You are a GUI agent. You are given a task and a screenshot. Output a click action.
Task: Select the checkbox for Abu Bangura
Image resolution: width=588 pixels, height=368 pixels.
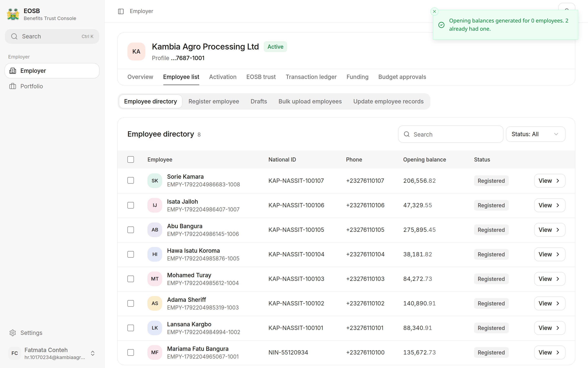click(x=131, y=230)
